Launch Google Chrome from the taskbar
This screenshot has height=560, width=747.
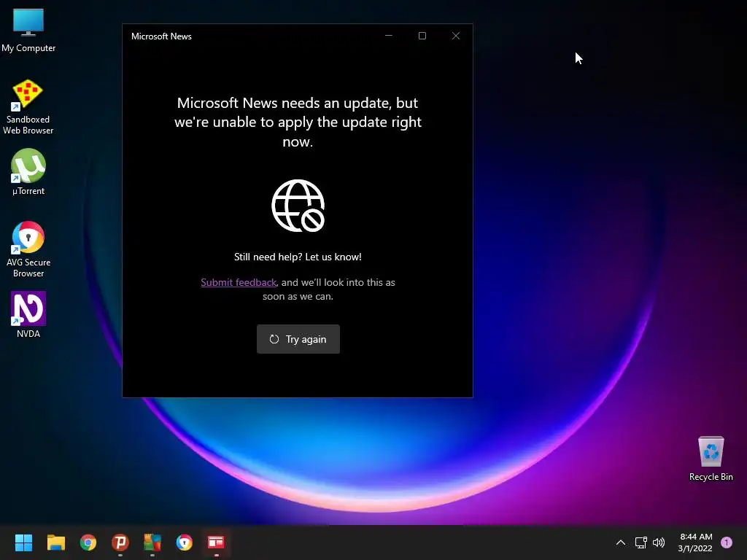pyautogui.click(x=88, y=542)
